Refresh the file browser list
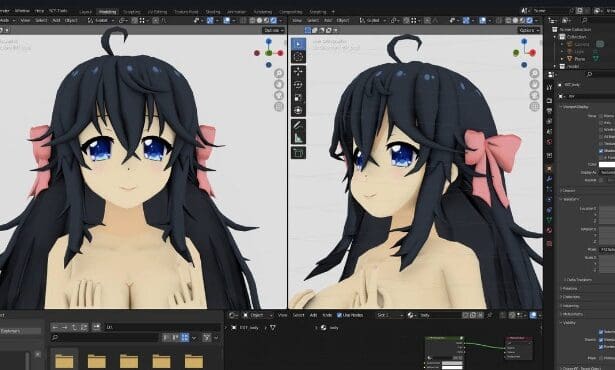This screenshot has width=615, height=370. 84,327
